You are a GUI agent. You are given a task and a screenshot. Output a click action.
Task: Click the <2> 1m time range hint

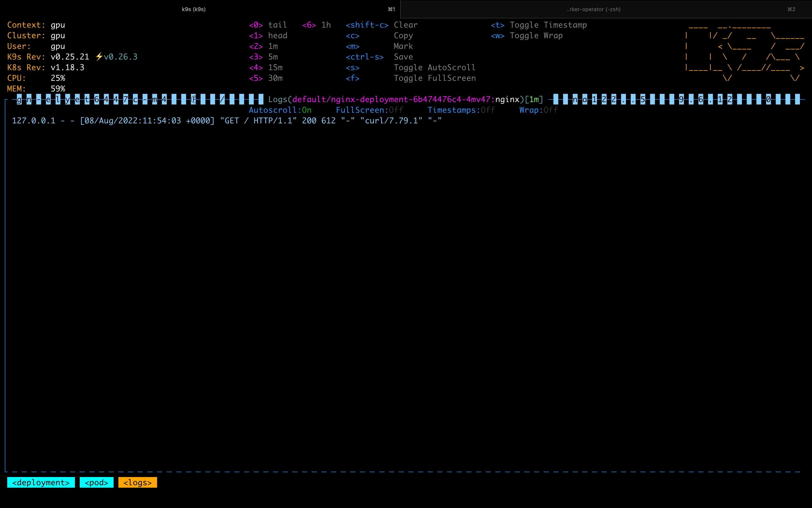pos(263,46)
